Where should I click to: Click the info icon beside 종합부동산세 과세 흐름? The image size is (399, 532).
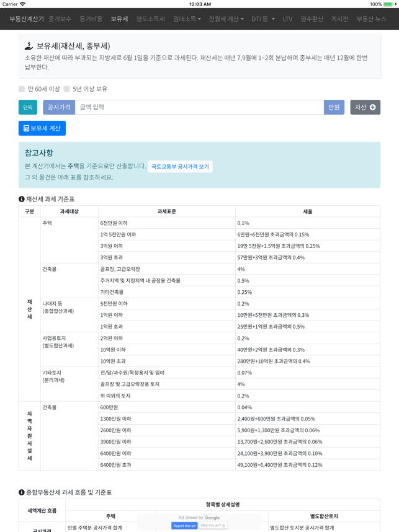(x=22, y=492)
